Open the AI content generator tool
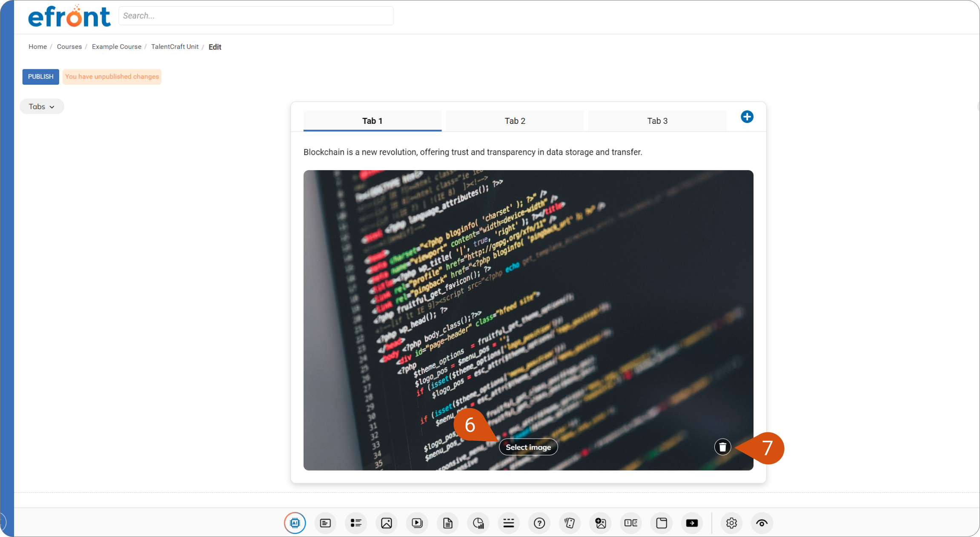Image resolution: width=980 pixels, height=537 pixels. 295,523
